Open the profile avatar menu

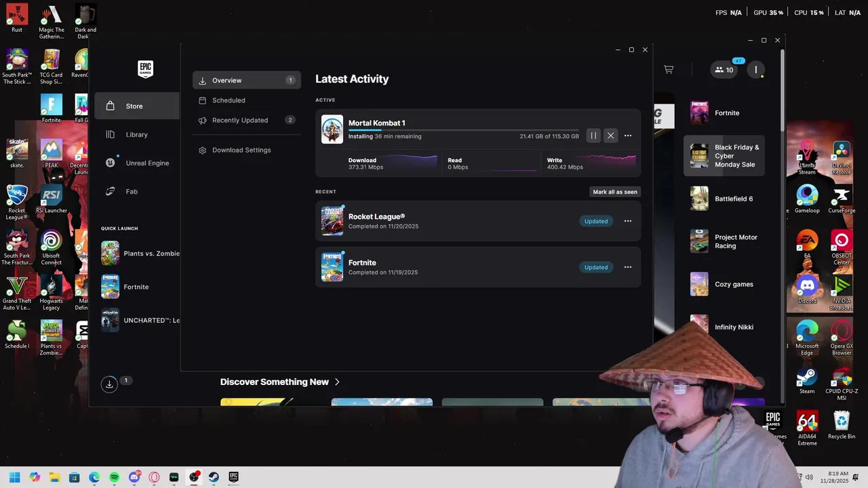755,69
